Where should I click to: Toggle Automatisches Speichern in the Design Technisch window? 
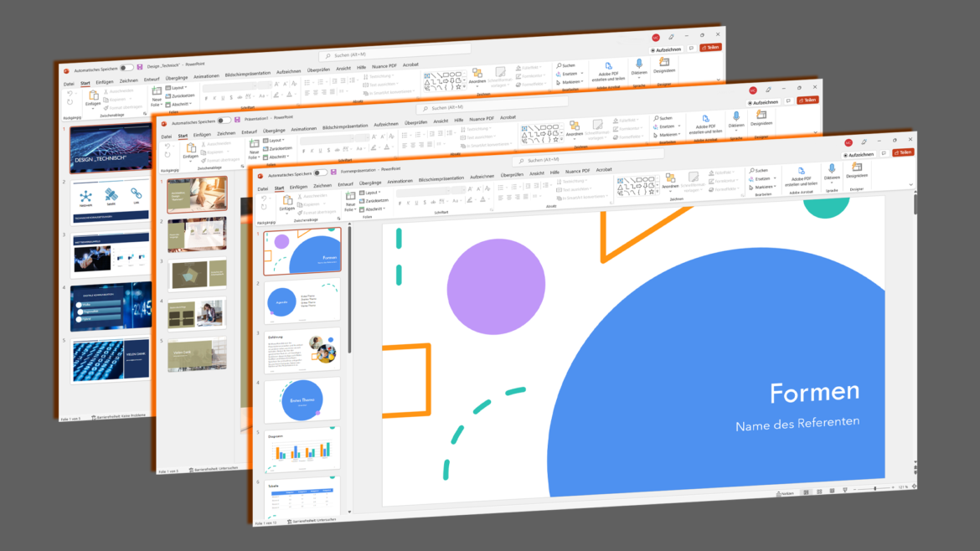pos(126,67)
